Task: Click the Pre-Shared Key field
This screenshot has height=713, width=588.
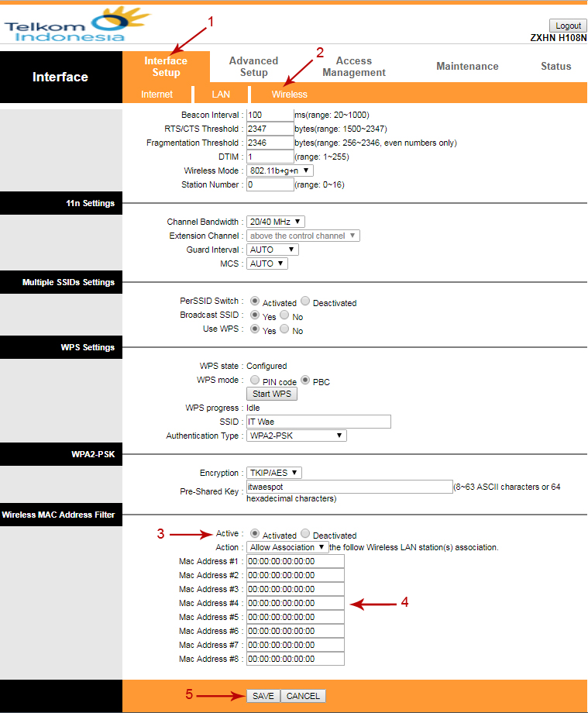Action: click(349, 487)
